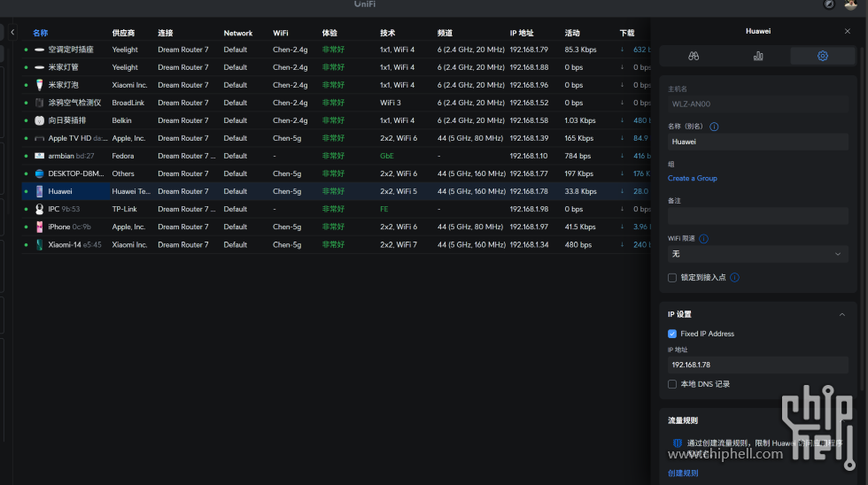Open the statistics bar chart tab
868x485 pixels.
click(x=758, y=56)
